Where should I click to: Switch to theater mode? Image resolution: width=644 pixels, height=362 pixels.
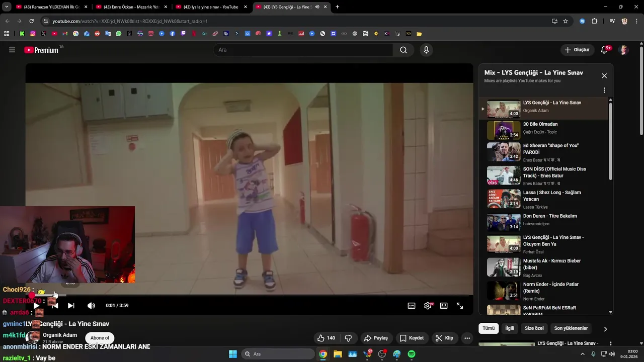click(444, 306)
